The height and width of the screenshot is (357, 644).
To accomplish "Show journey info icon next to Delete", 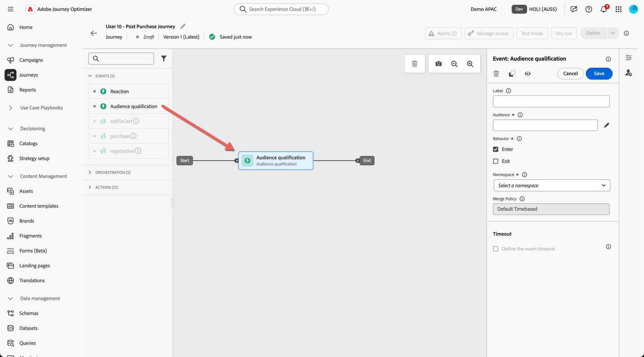I will (626, 33).
